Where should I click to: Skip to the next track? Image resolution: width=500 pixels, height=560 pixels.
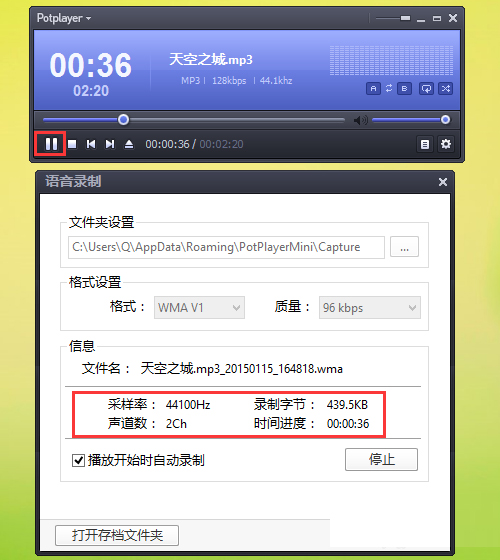click(110, 144)
